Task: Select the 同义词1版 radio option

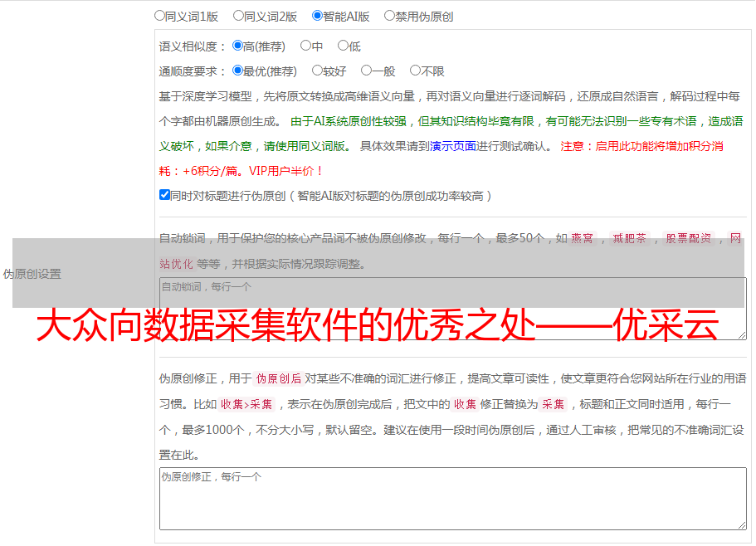Action: [x=159, y=15]
